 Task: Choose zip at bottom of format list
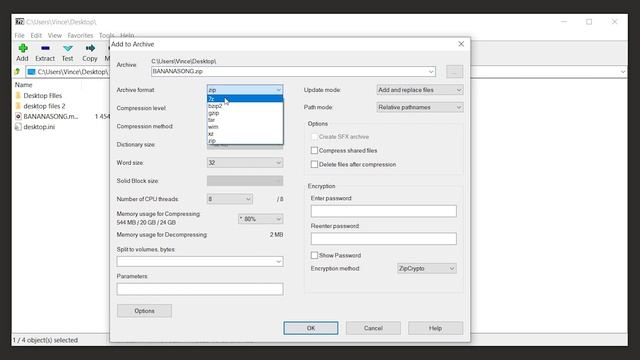tap(245, 140)
